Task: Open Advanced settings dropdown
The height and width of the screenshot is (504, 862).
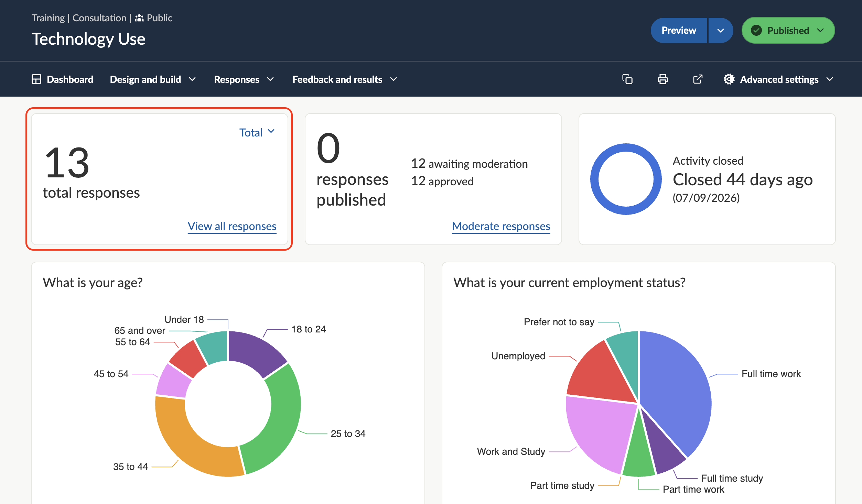Action: click(778, 79)
